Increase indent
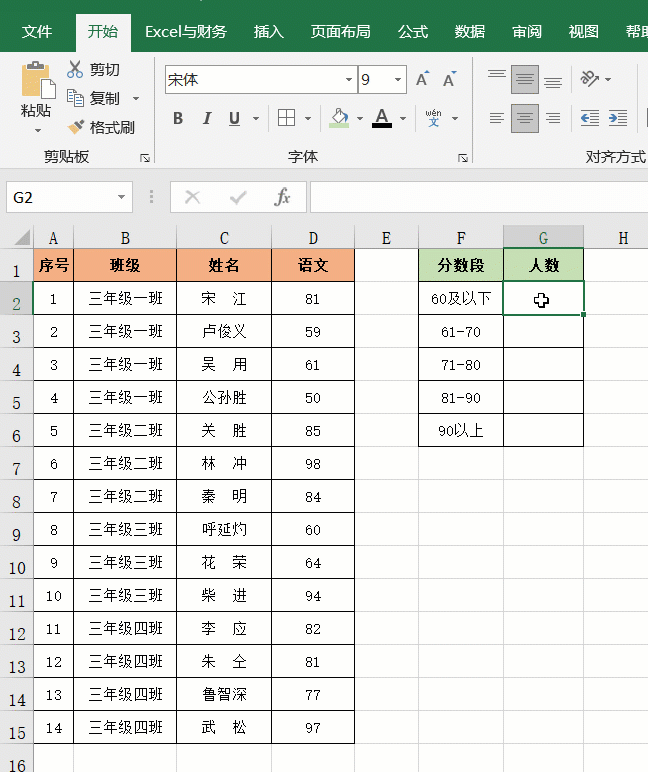The width and height of the screenshot is (648, 772). coord(618,118)
